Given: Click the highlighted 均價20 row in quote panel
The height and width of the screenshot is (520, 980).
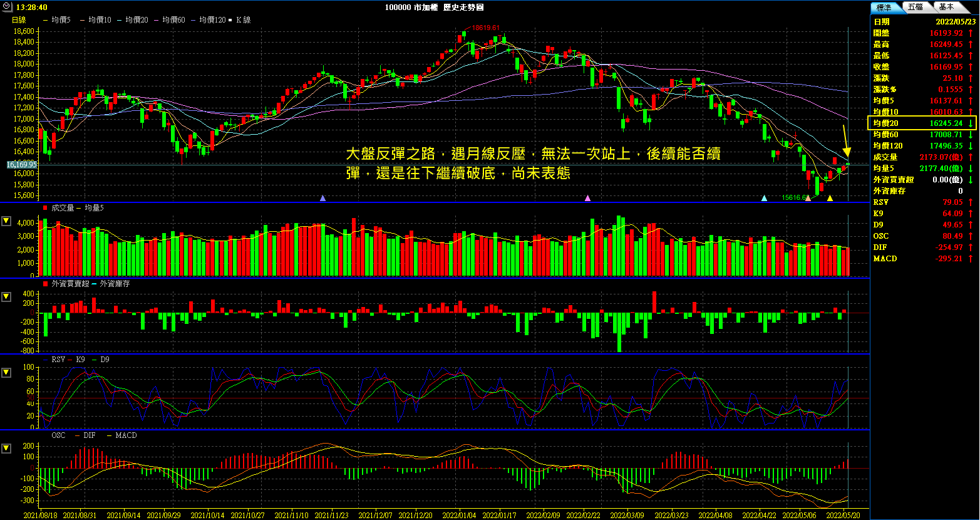Looking at the screenshot, I should [x=922, y=123].
